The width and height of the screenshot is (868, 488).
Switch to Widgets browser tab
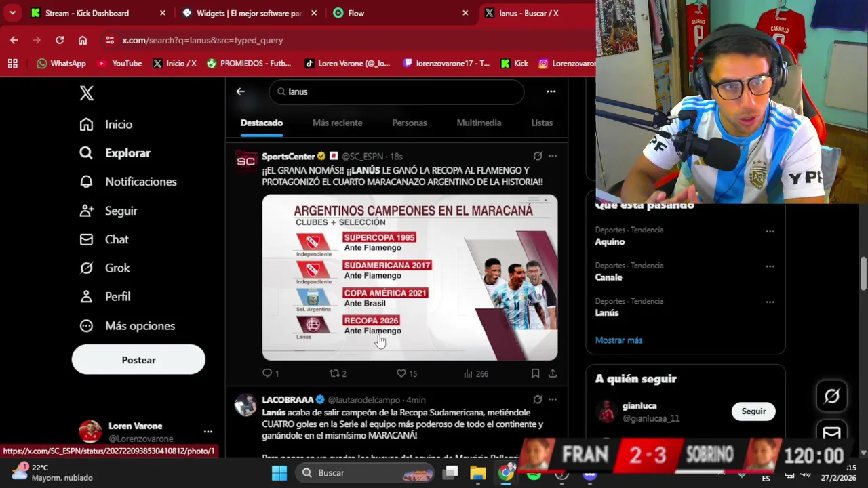[x=249, y=13]
